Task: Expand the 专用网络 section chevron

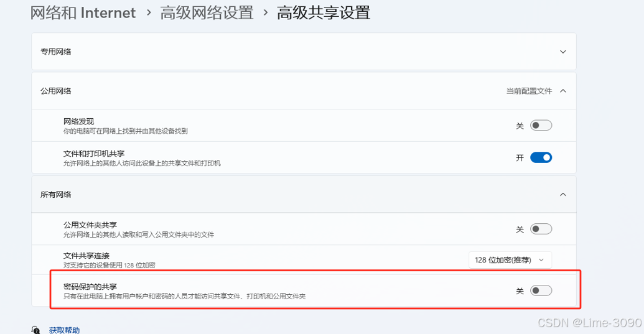Action: (x=563, y=52)
